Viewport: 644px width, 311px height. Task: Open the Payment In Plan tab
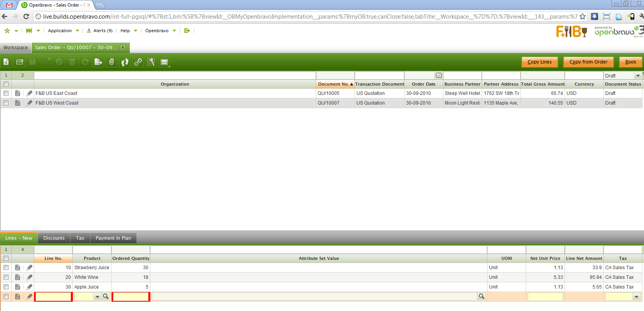[113, 238]
